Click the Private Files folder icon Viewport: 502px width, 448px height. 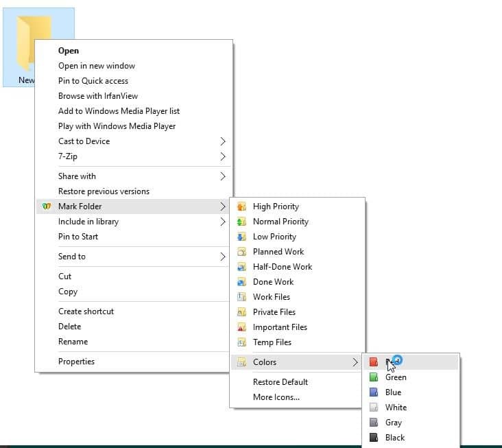click(241, 312)
